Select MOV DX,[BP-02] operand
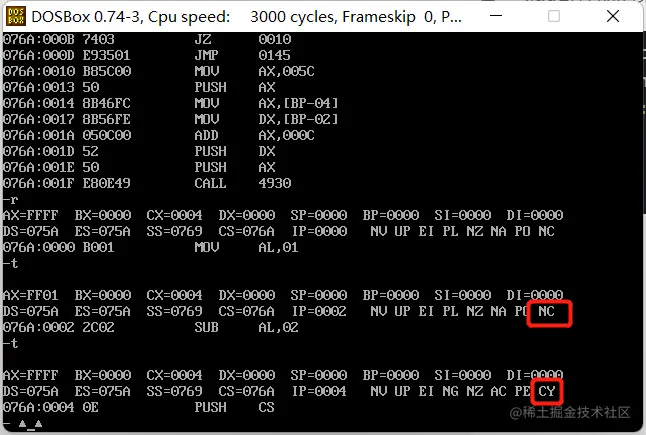This screenshot has height=435, width=646. [298, 119]
